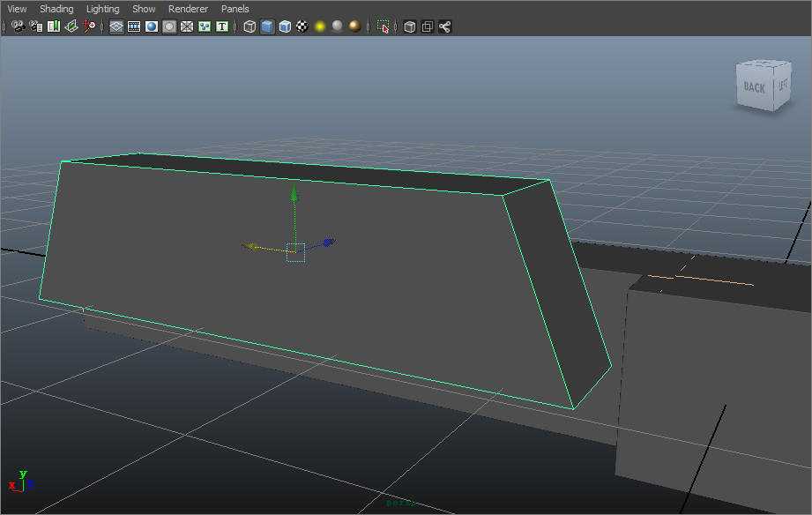Open the Panels menu
Image resolution: width=812 pixels, height=515 pixels.
(x=235, y=9)
